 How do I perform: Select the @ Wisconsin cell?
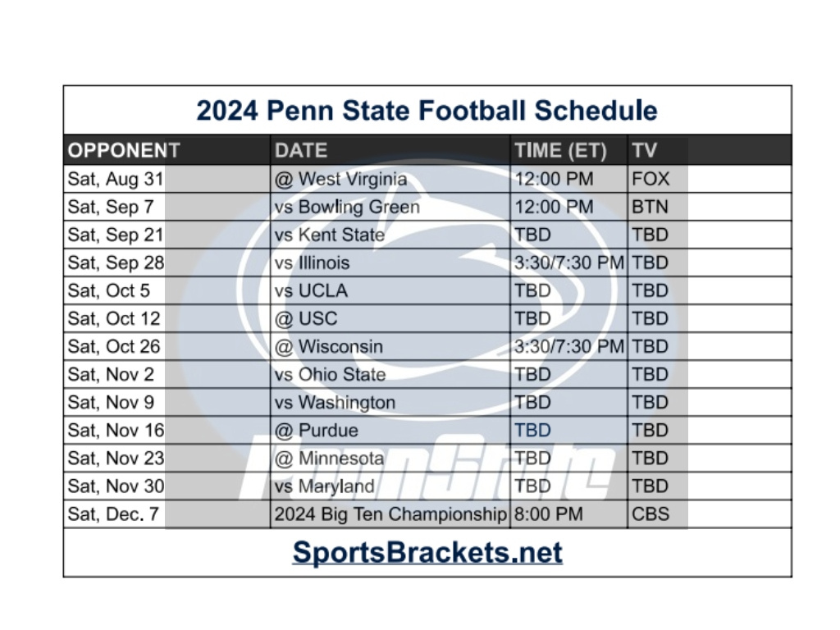329,346
